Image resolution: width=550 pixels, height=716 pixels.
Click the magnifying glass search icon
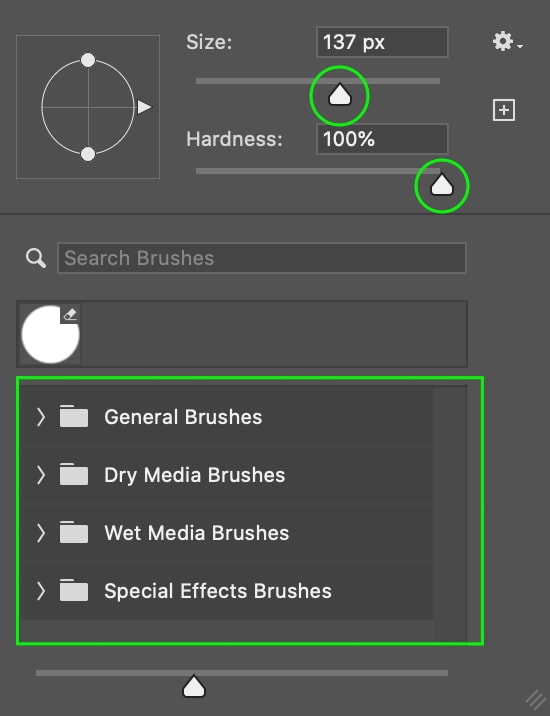[x=36, y=258]
